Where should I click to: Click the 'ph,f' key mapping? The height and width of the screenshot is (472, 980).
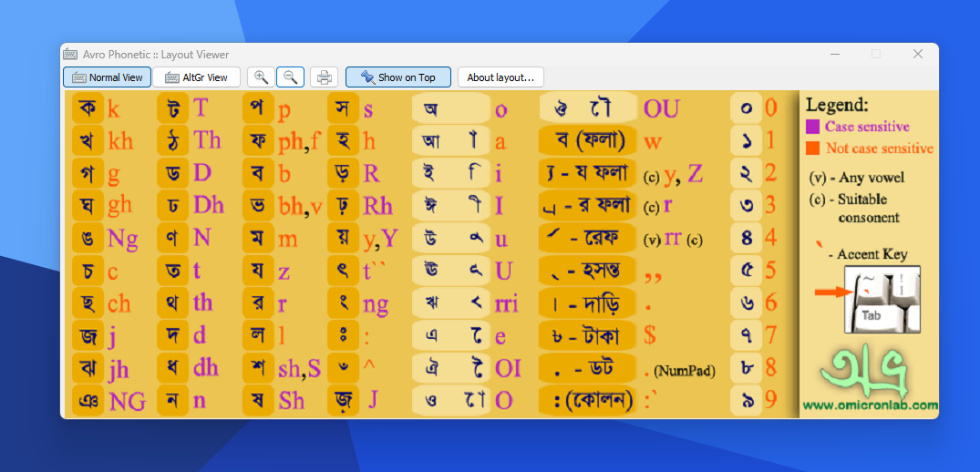coord(299,142)
